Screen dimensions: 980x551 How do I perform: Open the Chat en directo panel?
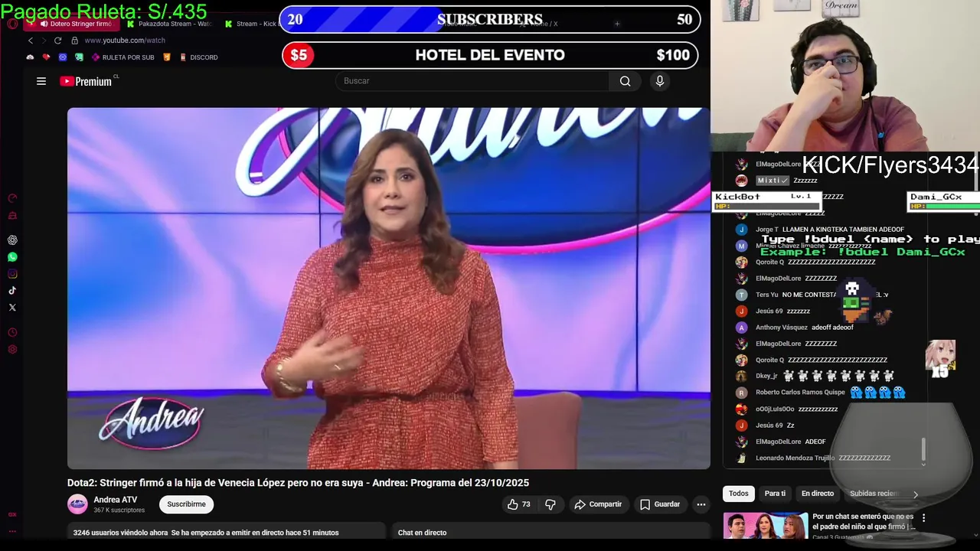point(551,533)
